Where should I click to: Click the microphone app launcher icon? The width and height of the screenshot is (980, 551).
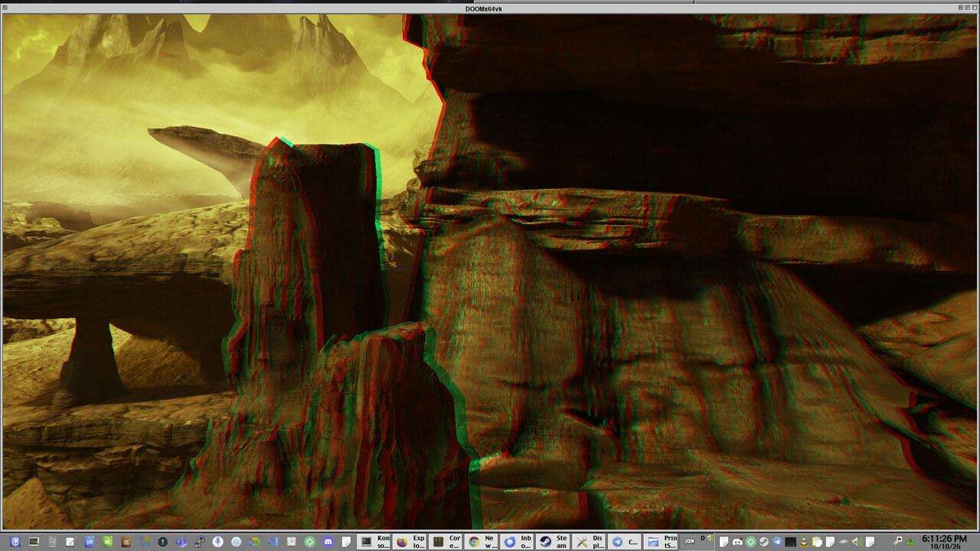(218, 542)
